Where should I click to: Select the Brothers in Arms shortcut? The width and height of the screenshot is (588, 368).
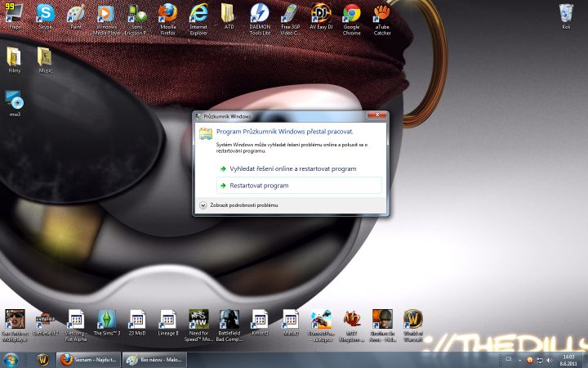coord(382,325)
